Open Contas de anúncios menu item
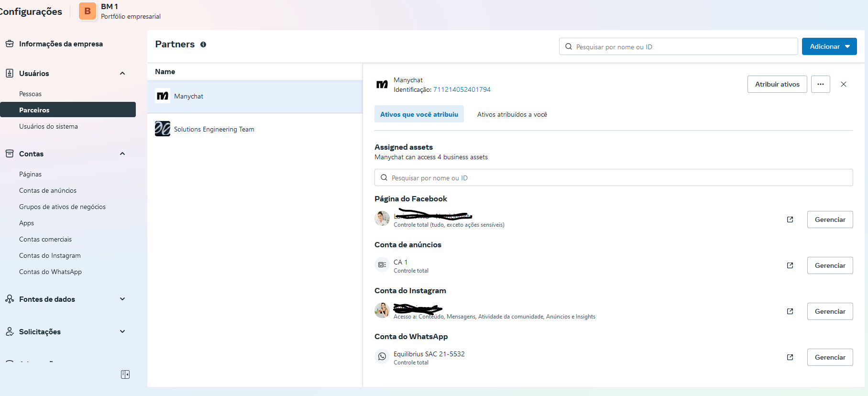The width and height of the screenshot is (868, 396). tap(48, 190)
